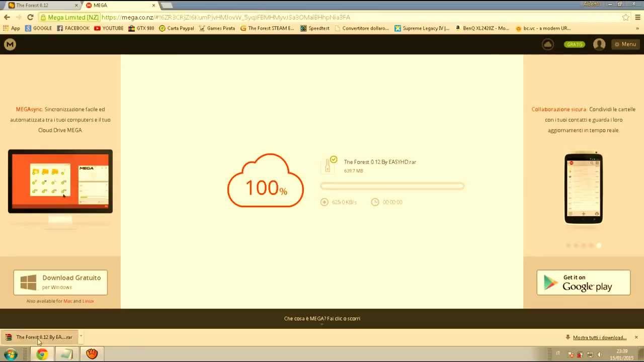Open Chrome's hamburger settings menu

tap(637, 17)
